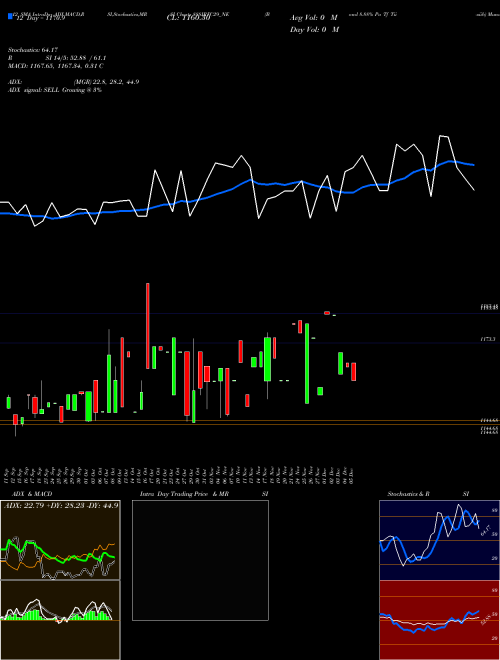Select the ADX (MGR) 22.8, 28.2, 44.9 line
This screenshot has height=660, width=500.
pyautogui.click(x=73, y=82)
